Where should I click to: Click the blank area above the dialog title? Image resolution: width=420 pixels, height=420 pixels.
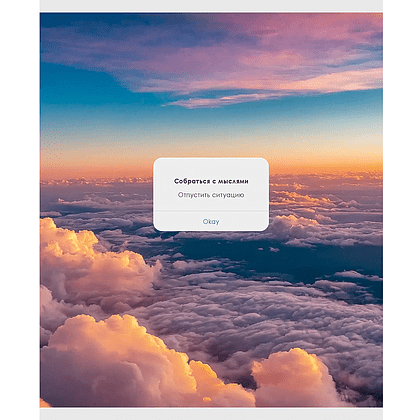click(211, 168)
